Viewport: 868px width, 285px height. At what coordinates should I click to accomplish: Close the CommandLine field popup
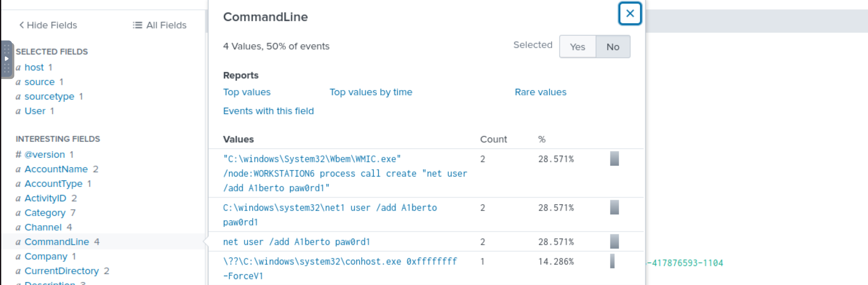(630, 14)
